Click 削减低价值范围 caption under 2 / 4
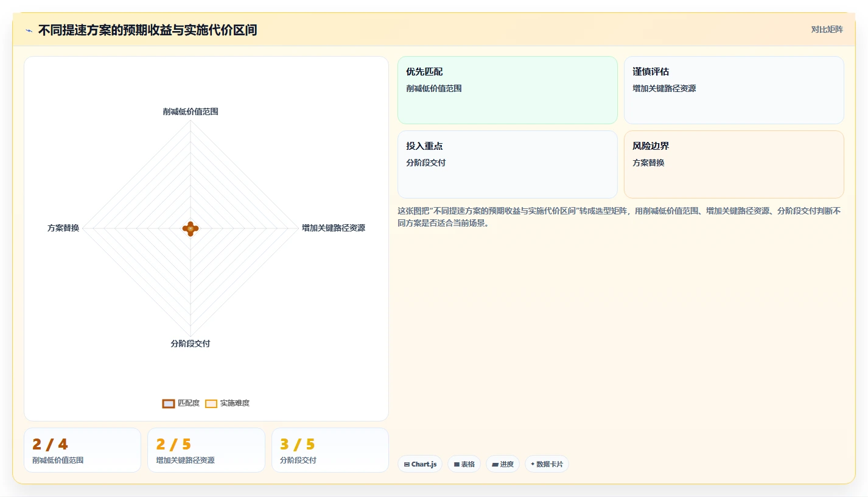The width and height of the screenshot is (868, 497). pyautogui.click(x=58, y=460)
